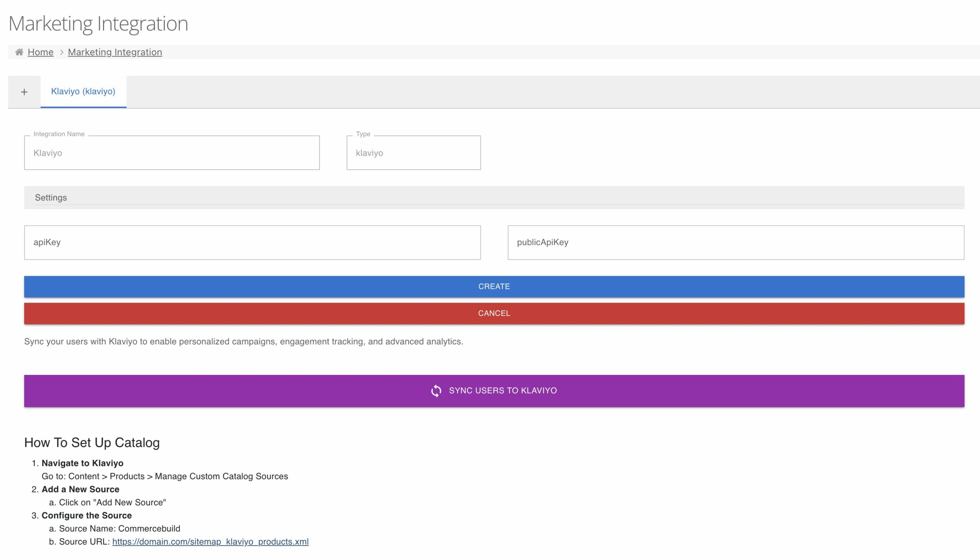Click the Settings section header
The width and height of the screenshot is (980, 560).
[51, 197]
